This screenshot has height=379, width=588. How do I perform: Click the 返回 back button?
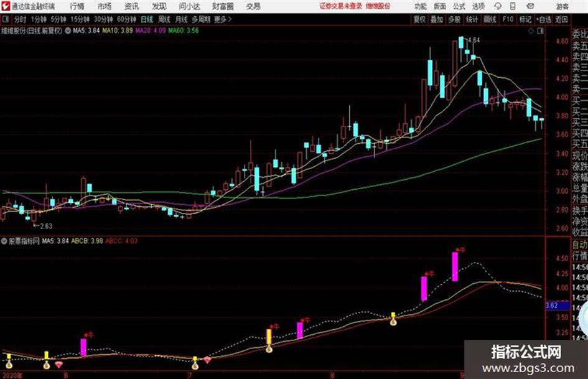click(561, 19)
